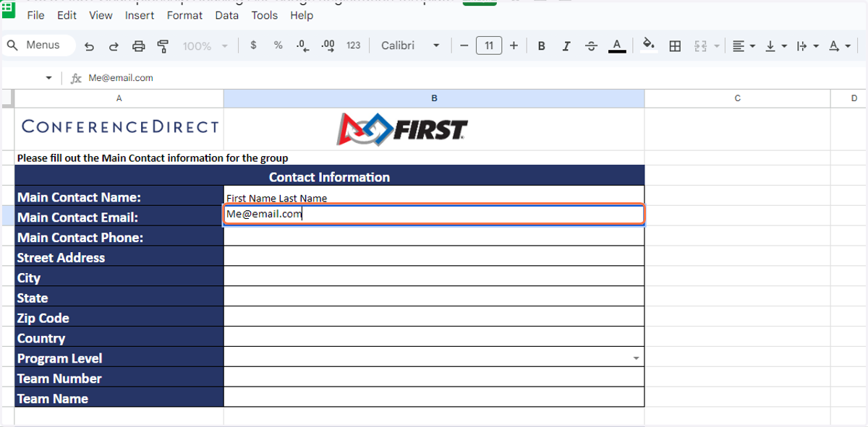The width and height of the screenshot is (868, 427).
Task: Select the State value cell
Action: coord(434,297)
